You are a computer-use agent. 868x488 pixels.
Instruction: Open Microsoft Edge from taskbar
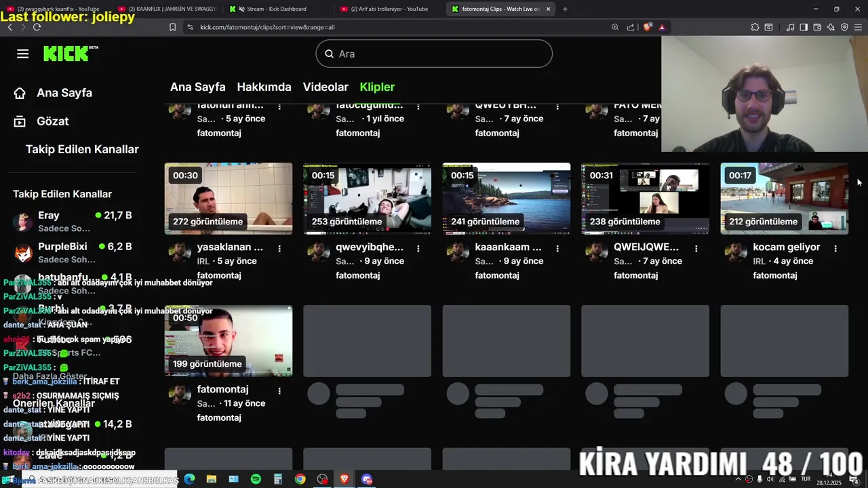(x=189, y=479)
